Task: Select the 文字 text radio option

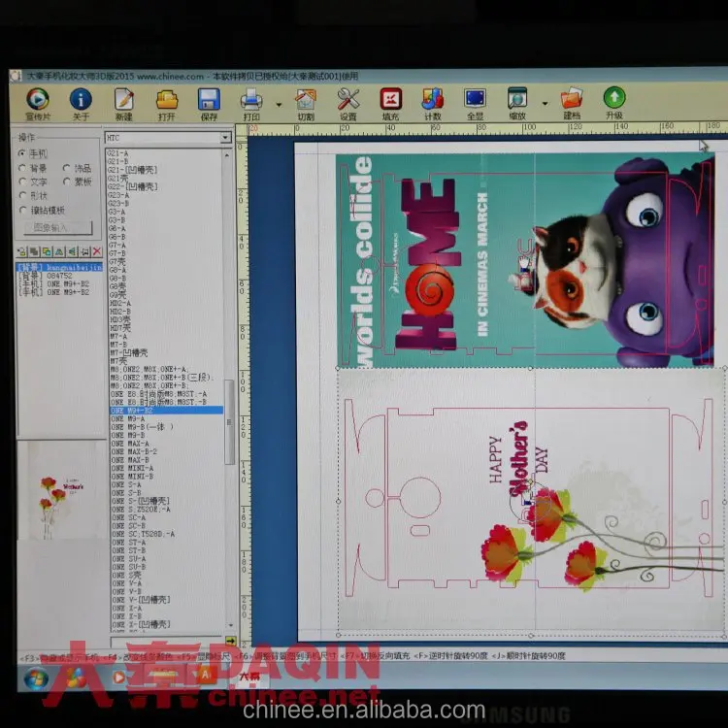Action: pos(33,182)
